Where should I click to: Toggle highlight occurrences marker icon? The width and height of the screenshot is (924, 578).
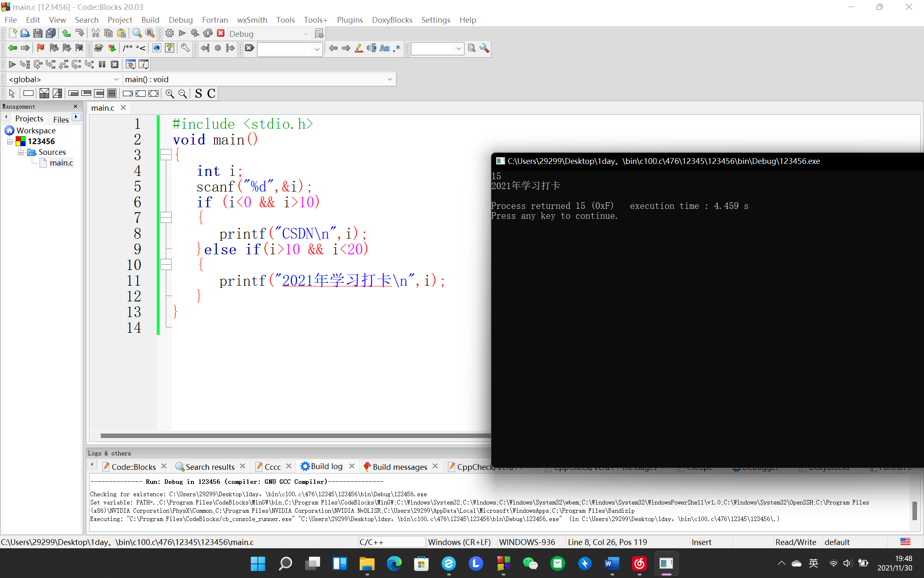point(358,48)
